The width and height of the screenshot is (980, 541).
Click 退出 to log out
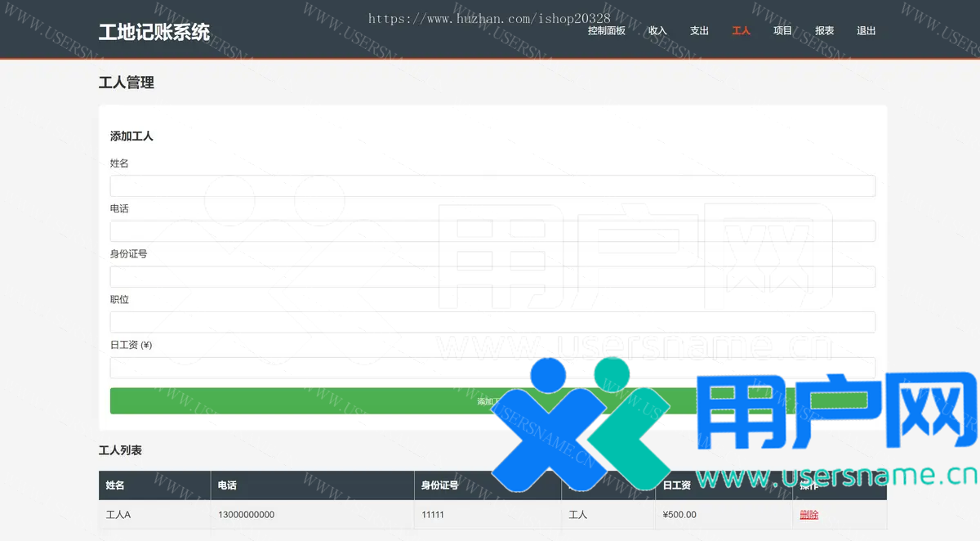point(866,31)
